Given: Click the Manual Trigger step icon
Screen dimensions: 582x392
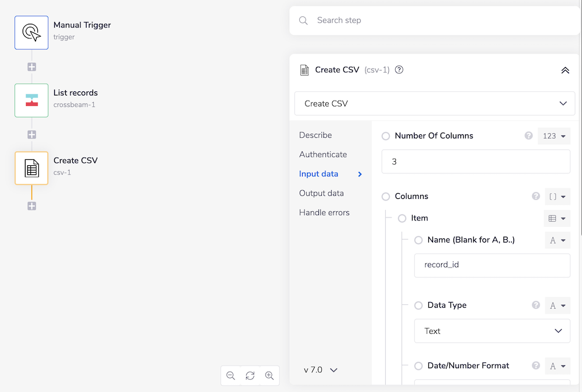Looking at the screenshot, I should 31,33.
